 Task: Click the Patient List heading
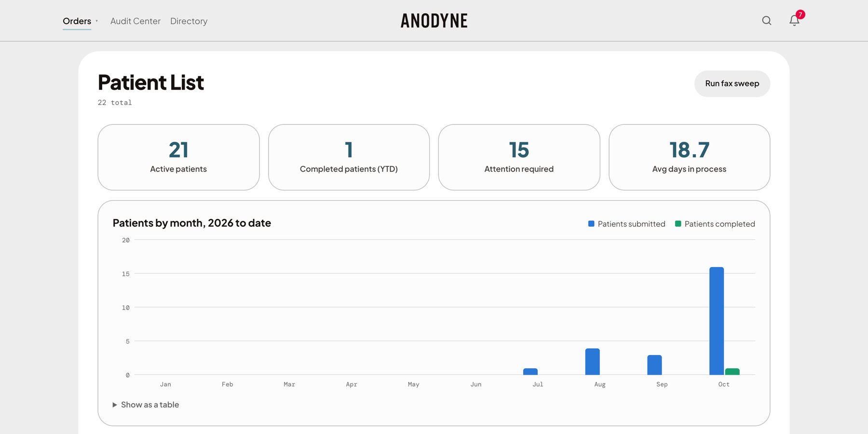click(151, 82)
